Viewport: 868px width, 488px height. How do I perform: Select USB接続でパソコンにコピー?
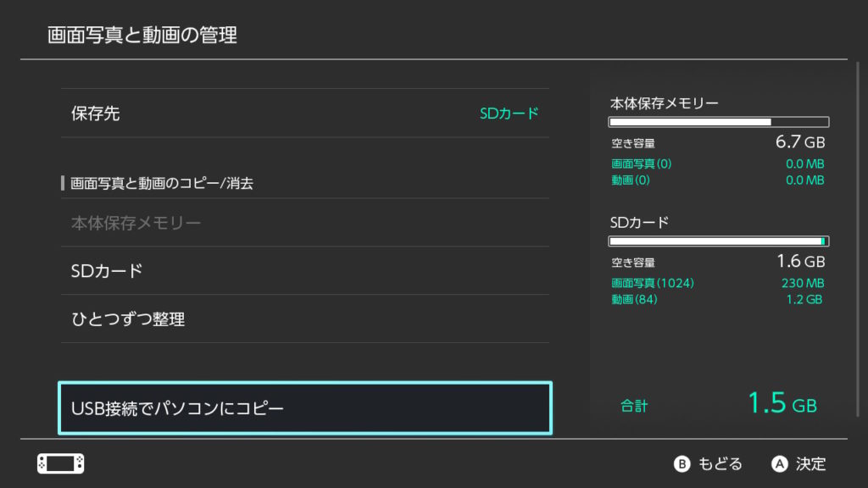click(x=305, y=408)
